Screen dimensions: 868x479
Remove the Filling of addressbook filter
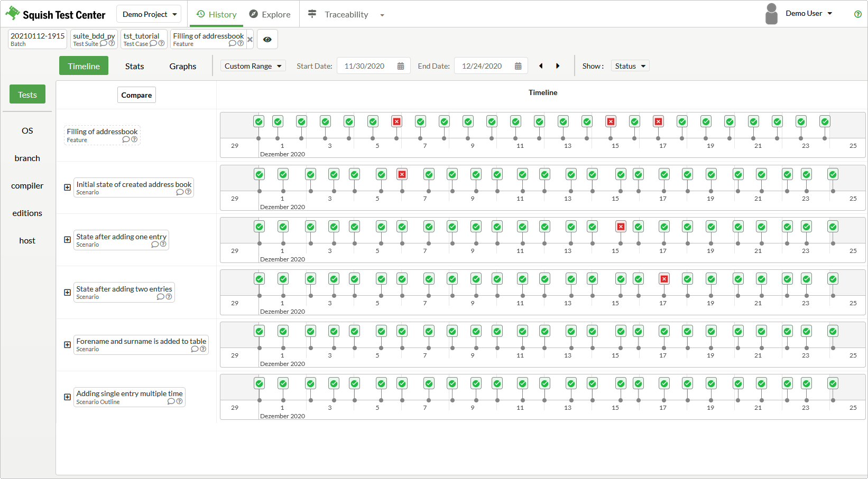pyautogui.click(x=250, y=40)
